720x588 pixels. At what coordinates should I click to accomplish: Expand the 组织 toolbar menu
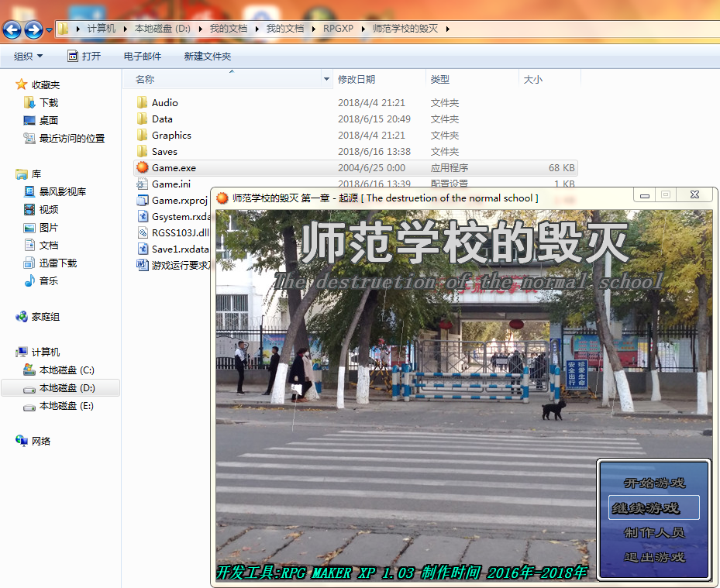(28, 56)
